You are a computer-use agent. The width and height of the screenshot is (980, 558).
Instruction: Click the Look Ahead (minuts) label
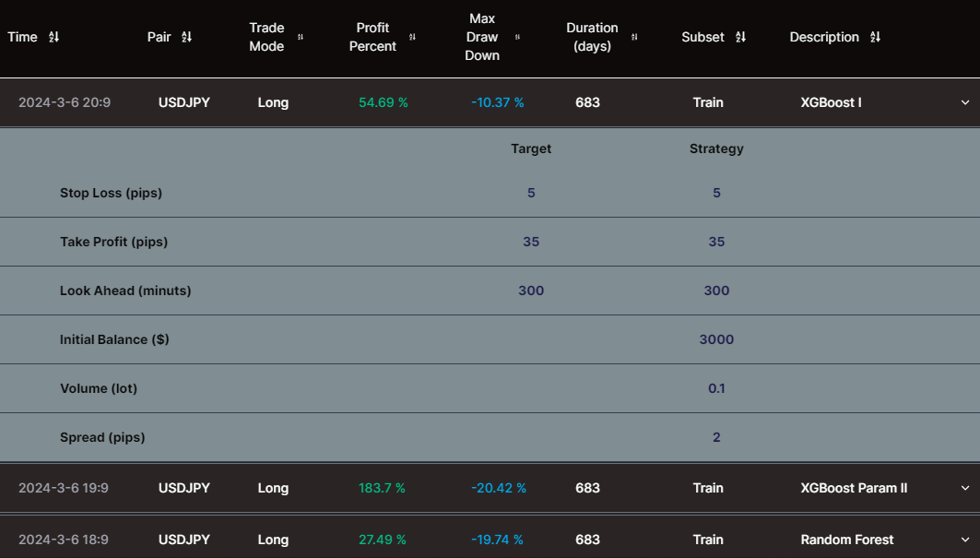pos(125,291)
